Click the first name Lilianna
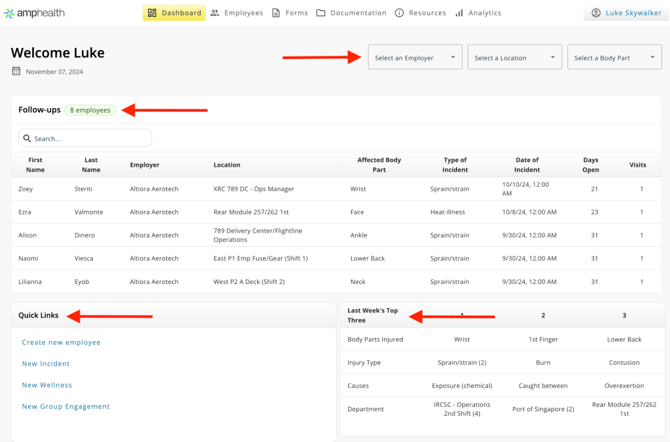This screenshot has width=670, height=442. (x=30, y=282)
